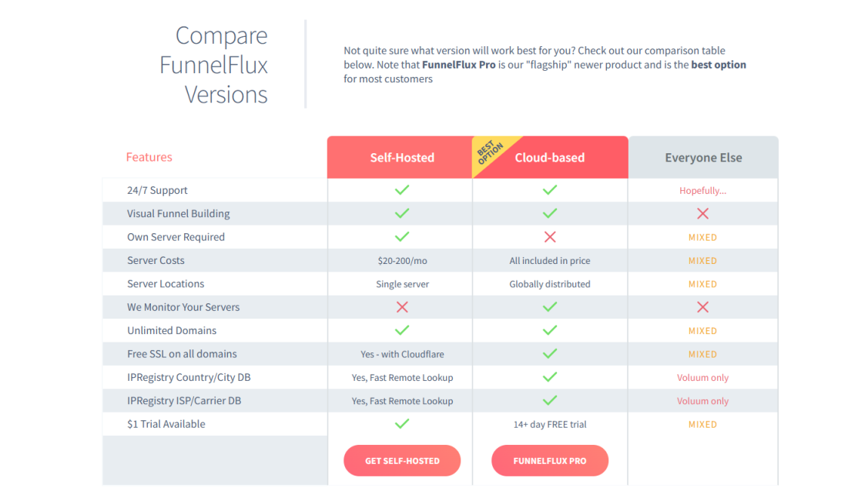
Task: Click the '14+ day FREE trial' text
Action: coord(549,424)
